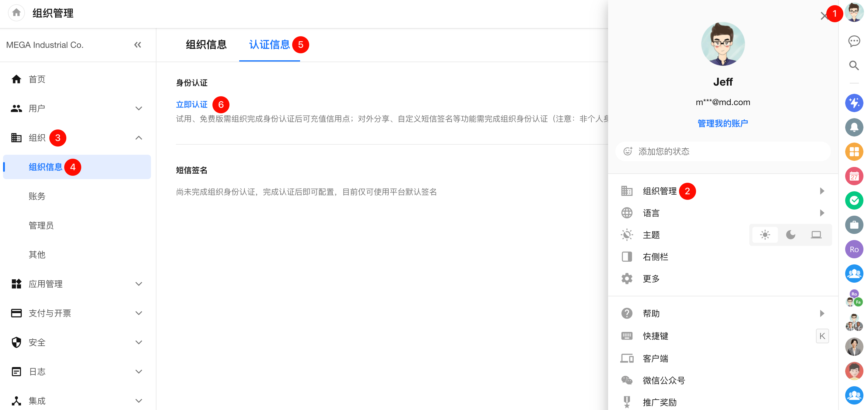Select the dark theme moon option
Image resolution: width=868 pixels, height=410 pixels.
pos(790,235)
